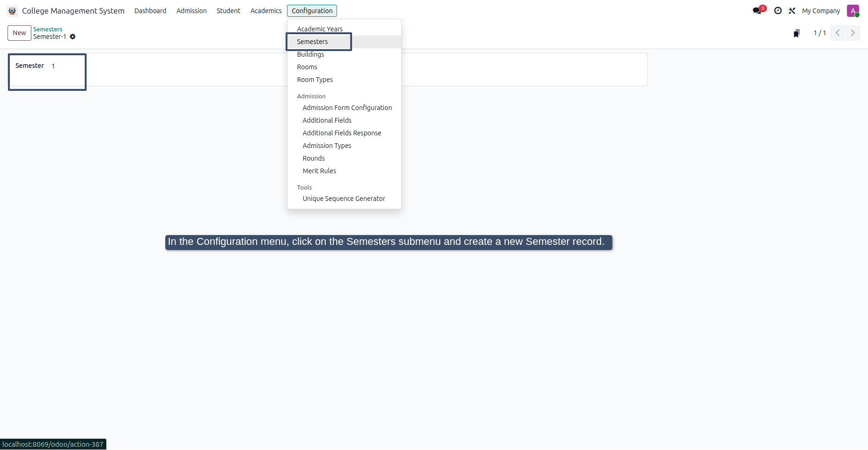The width and height of the screenshot is (868, 450).
Task: Open the Student menu
Action: 228,11
